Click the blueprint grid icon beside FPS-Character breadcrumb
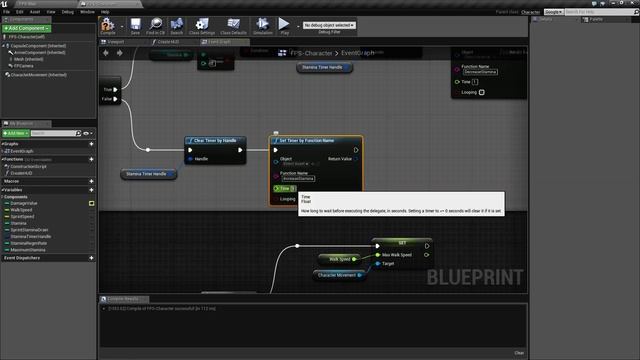This screenshot has height=360, width=640. (x=282, y=53)
